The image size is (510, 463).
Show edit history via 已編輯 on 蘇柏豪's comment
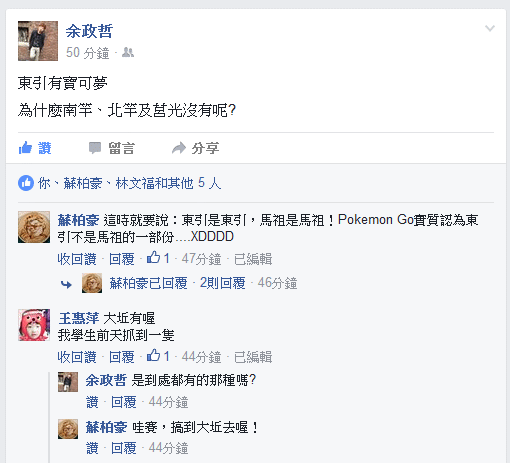pyautogui.click(x=253, y=259)
